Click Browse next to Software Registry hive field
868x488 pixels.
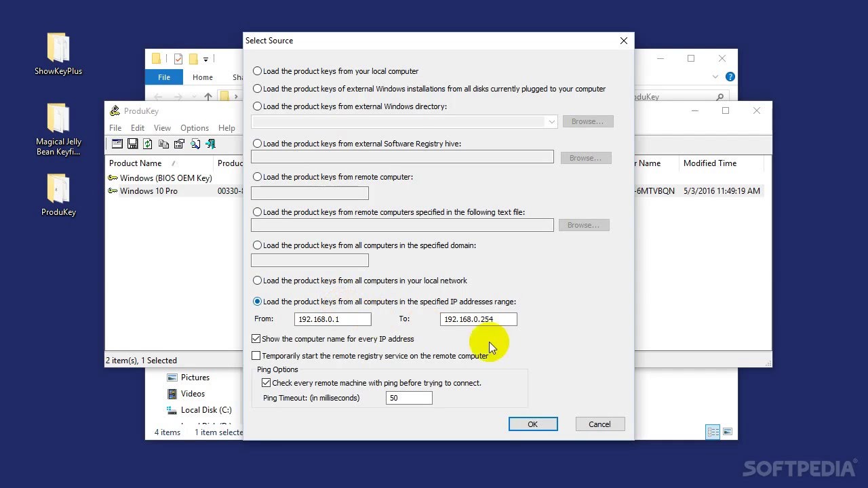(585, 158)
